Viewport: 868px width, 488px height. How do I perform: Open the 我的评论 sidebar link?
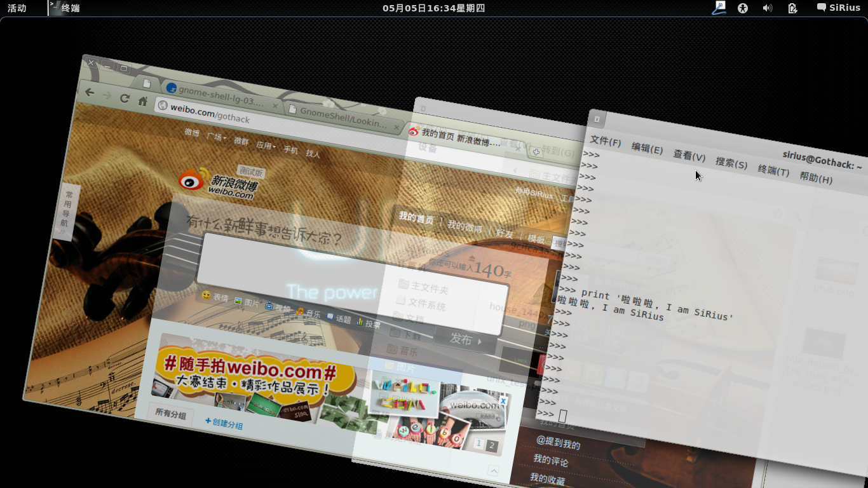(x=550, y=461)
